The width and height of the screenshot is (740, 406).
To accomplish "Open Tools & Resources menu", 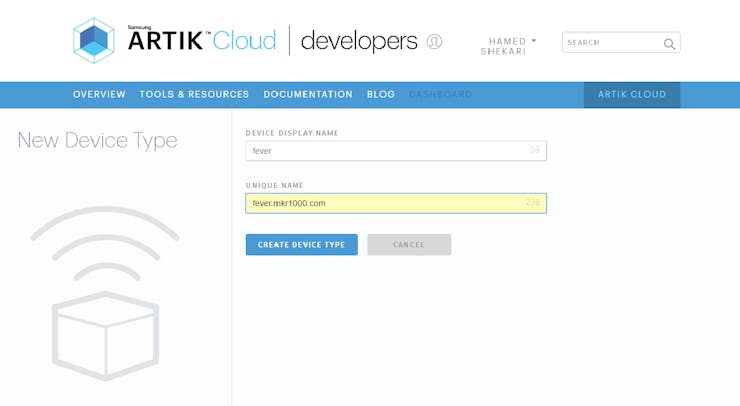I will click(x=194, y=94).
